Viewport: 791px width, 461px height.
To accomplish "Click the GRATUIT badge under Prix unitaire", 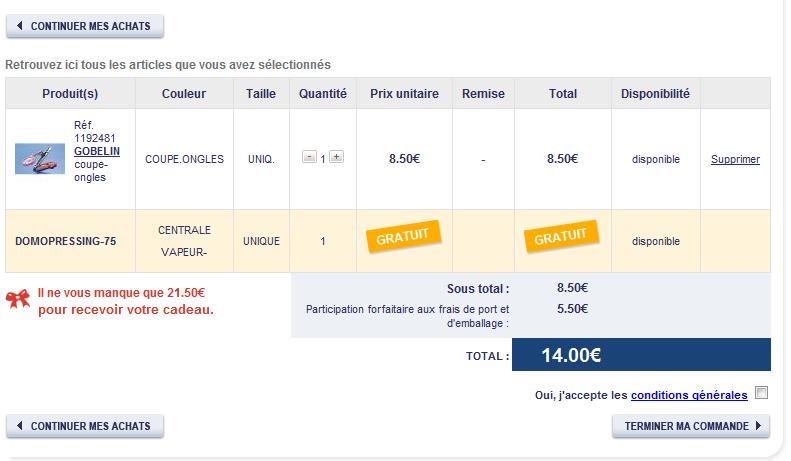I will tap(403, 238).
